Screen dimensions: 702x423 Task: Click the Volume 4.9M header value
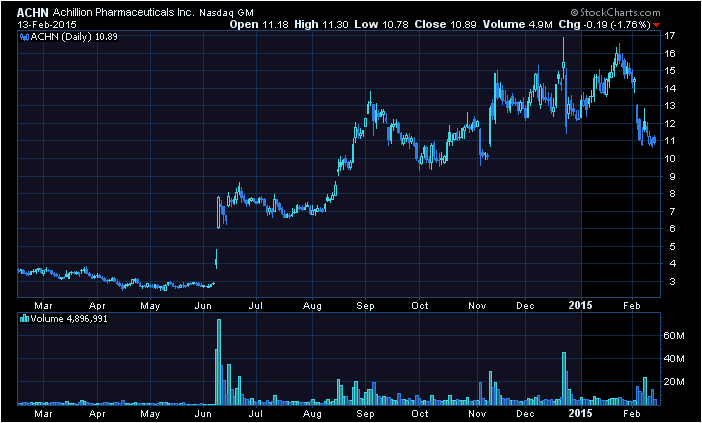[518, 25]
